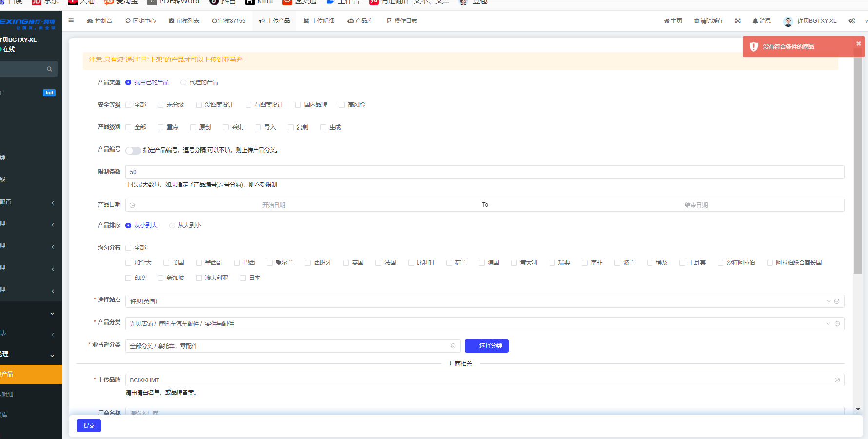The image size is (868, 439).
Task: Click the sidebar search magnifier icon
Action: click(x=49, y=69)
